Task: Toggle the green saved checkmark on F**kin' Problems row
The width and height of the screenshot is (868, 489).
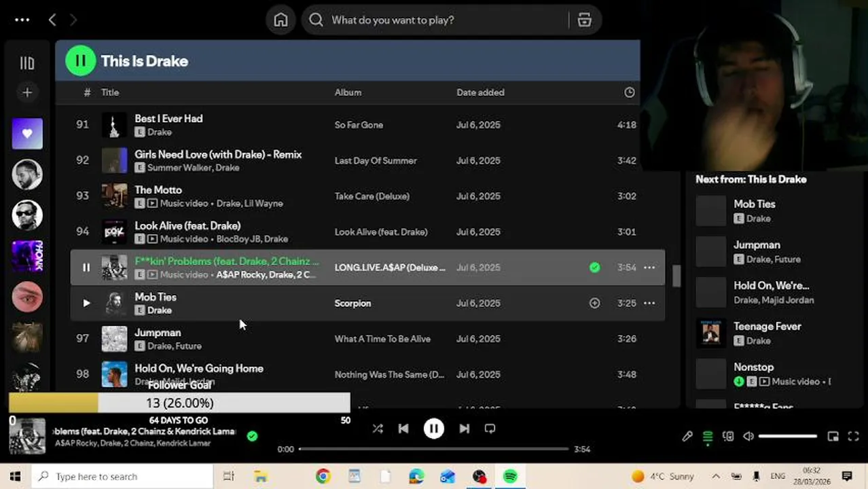Action: (x=594, y=268)
